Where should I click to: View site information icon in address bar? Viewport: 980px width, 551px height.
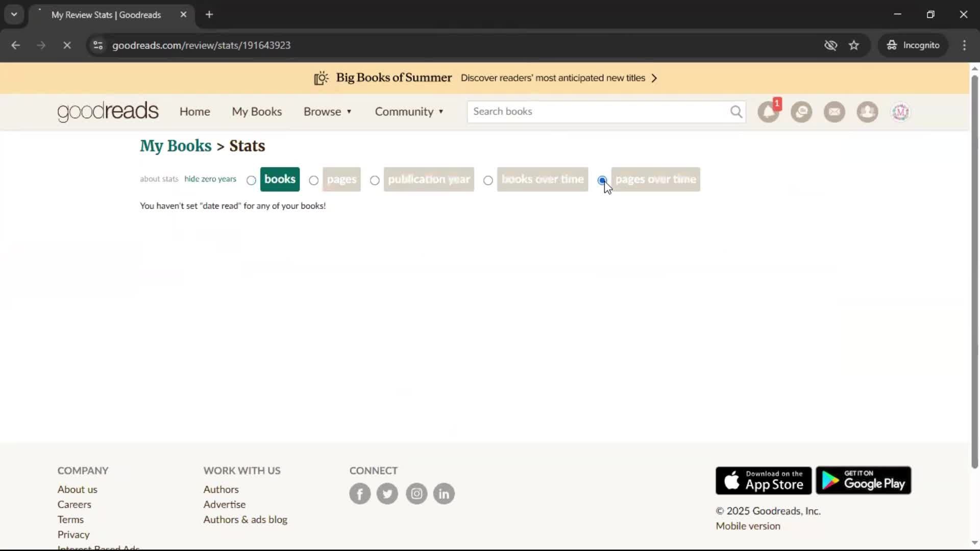[x=98, y=45]
